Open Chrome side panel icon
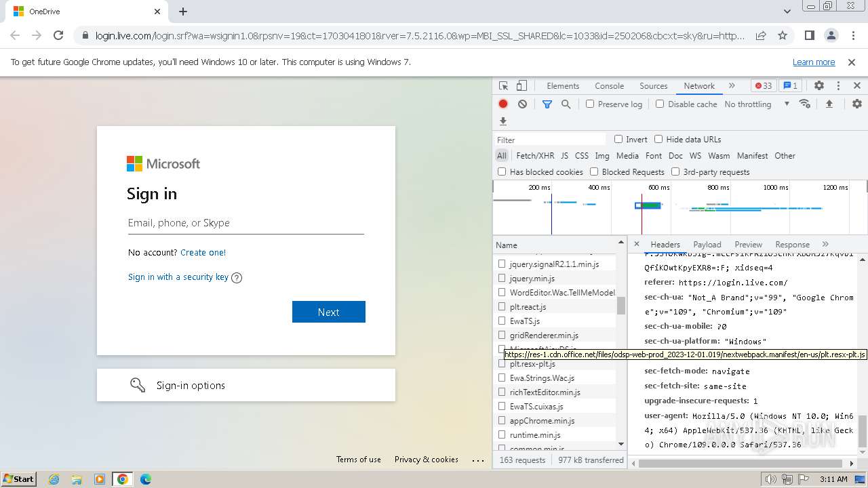868x488 pixels. click(x=810, y=35)
